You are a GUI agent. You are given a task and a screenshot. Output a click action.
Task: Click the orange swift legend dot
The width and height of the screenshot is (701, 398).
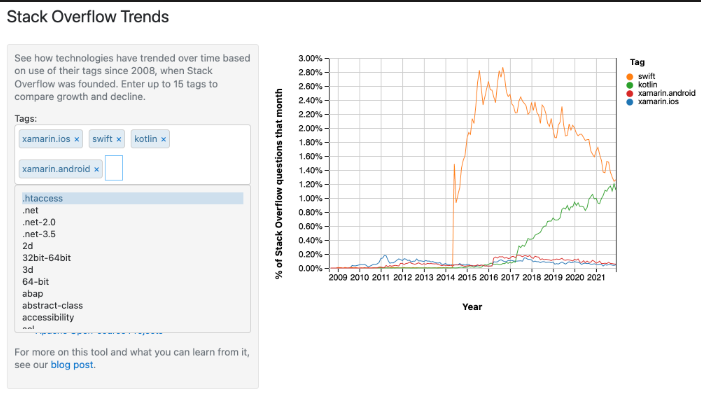point(630,76)
